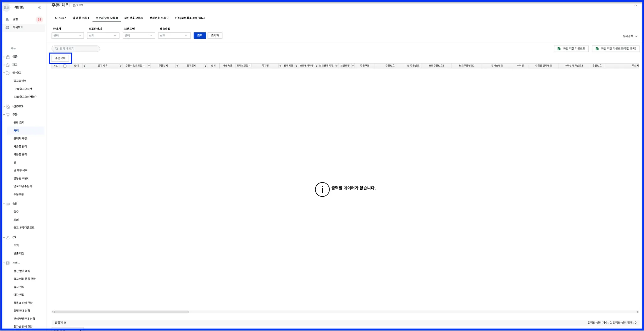Toggle the select-all checkbox in the table header
The height and width of the screenshot is (331, 644).
click(x=65, y=66)
